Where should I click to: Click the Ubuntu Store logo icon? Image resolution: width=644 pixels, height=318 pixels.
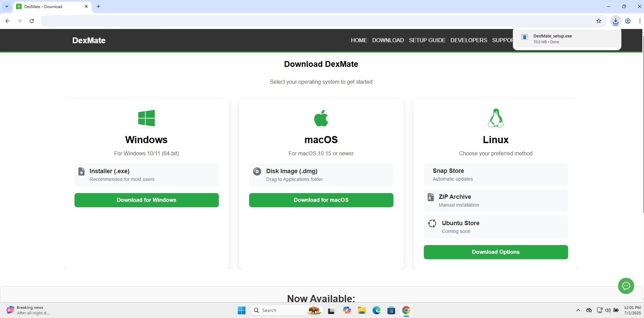click(x=432, y=223)
